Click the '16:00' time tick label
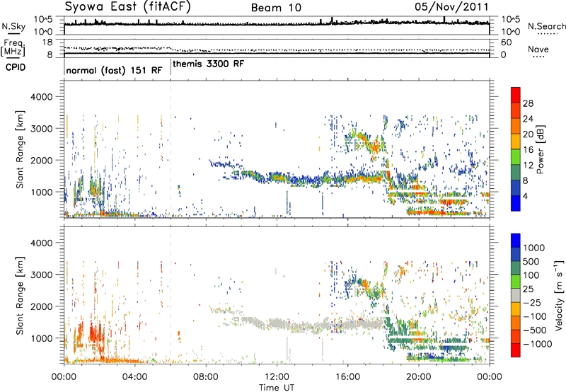The image size is (566, 392). coord(347,377)
